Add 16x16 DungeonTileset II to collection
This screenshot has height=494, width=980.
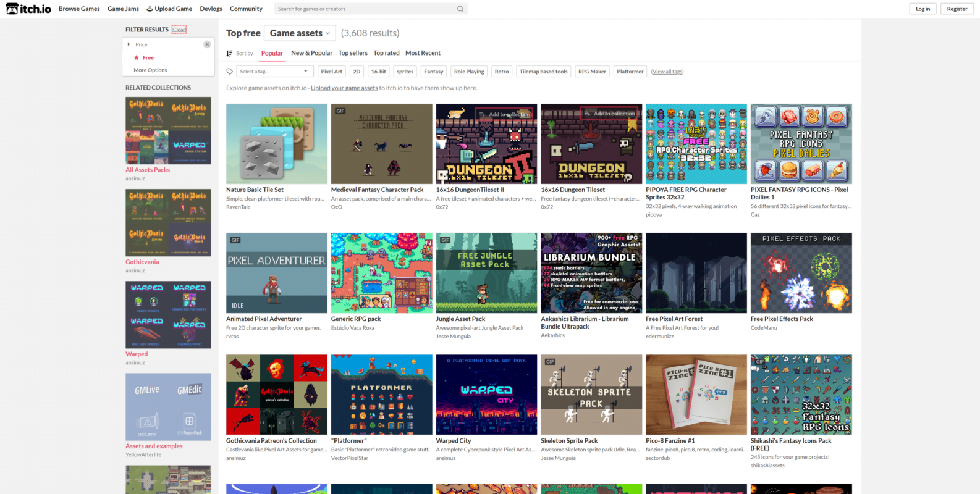(x=505, y=114)
